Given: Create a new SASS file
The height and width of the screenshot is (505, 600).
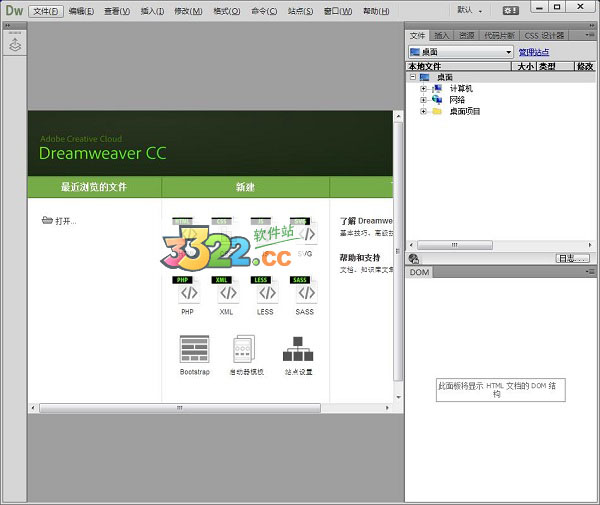Looking at the screenshot, I should (305, 290).
